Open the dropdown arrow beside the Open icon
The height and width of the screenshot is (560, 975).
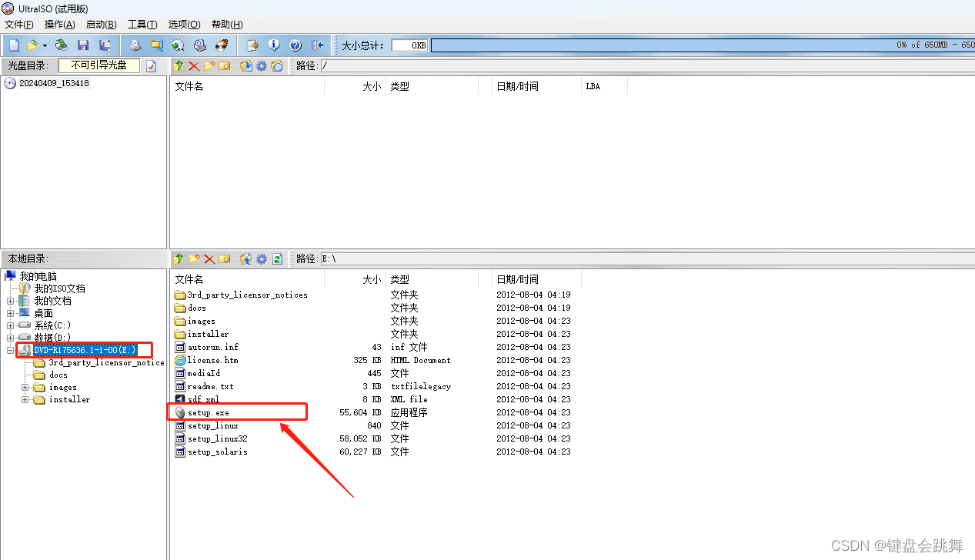point(45,46)
